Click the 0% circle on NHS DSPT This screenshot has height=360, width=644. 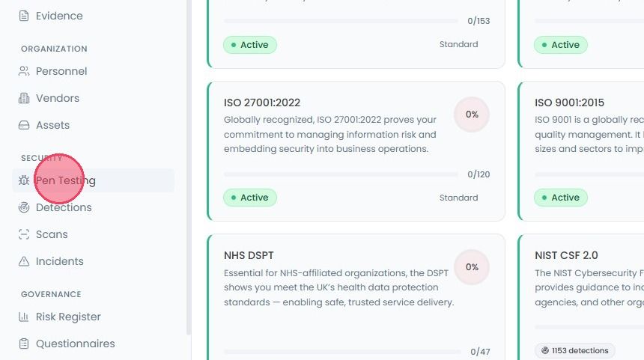tap(472, 266)
